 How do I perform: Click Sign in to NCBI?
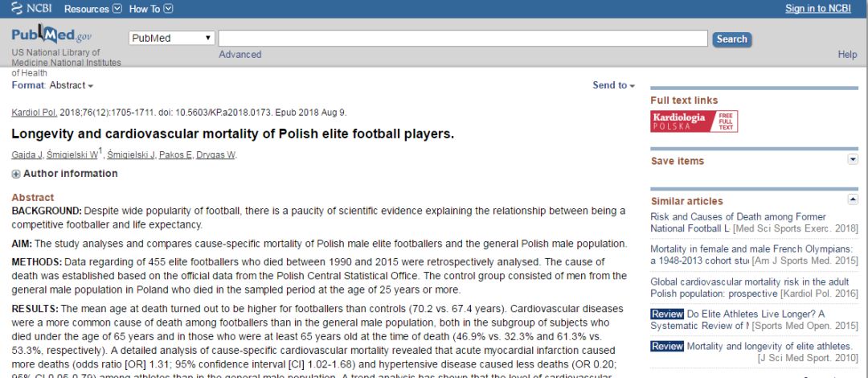click(817, 9)
